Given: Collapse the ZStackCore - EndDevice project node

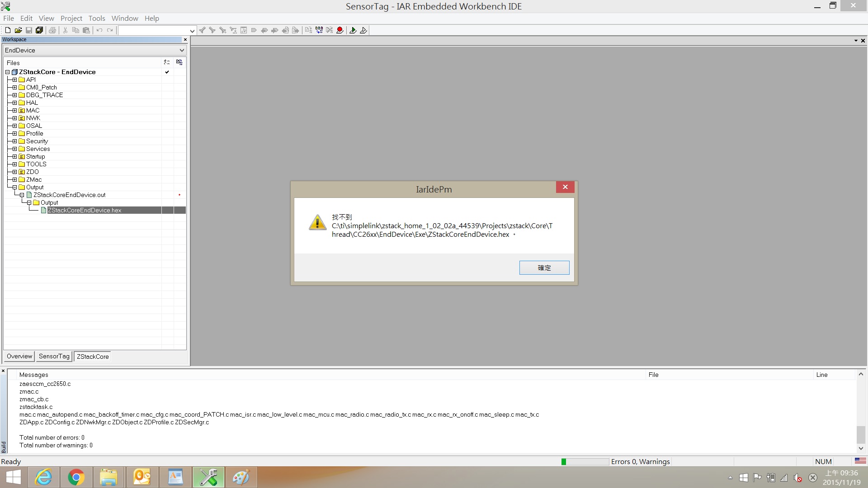Looking at the screenshot, I should pyautogui.click(x=8, y=72).
